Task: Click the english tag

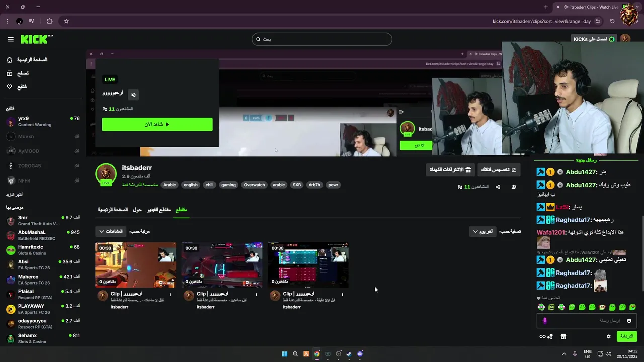Action: (x=191, y=185)
